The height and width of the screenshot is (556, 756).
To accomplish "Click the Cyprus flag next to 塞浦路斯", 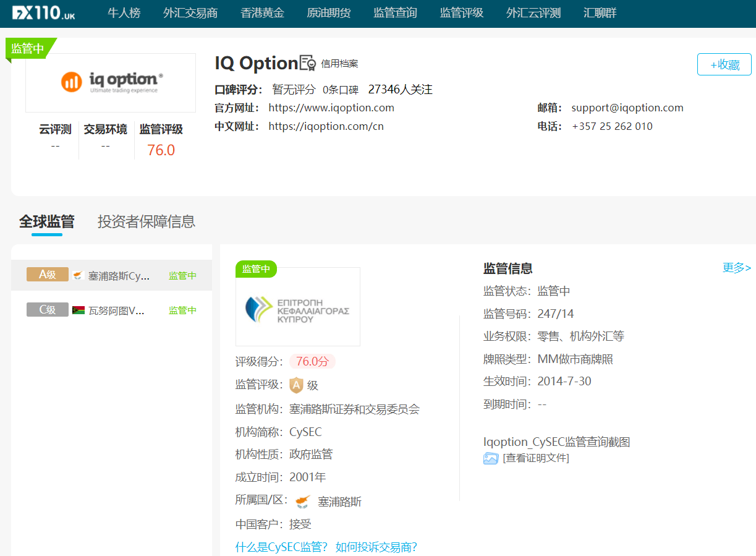I will [302, 502].
